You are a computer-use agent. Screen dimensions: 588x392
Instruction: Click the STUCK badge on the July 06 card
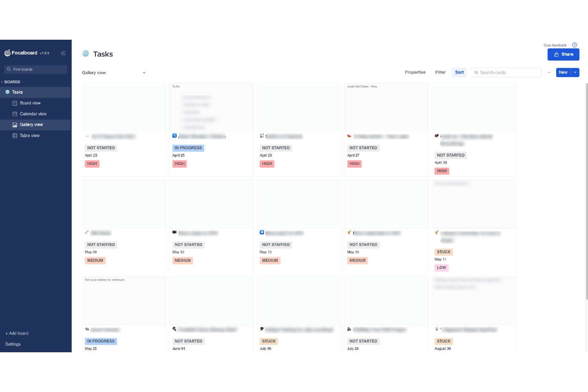269,341
